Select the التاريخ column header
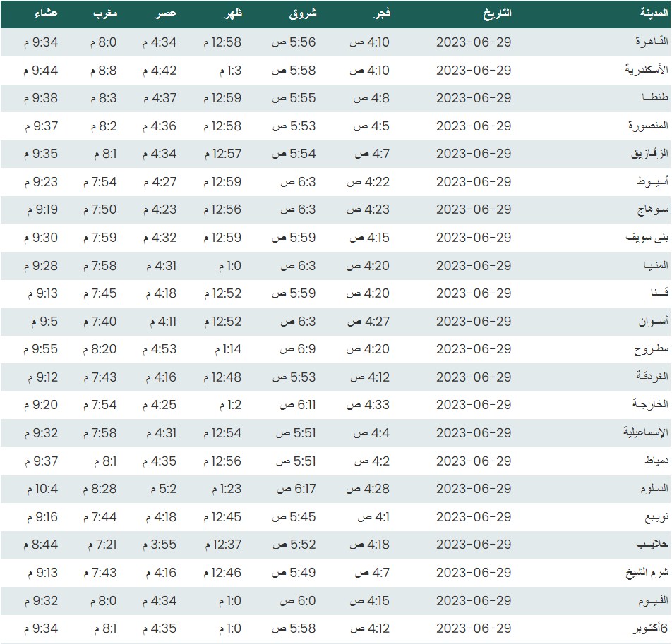Viewport: 672px width, 644px height. click(496, 14)
